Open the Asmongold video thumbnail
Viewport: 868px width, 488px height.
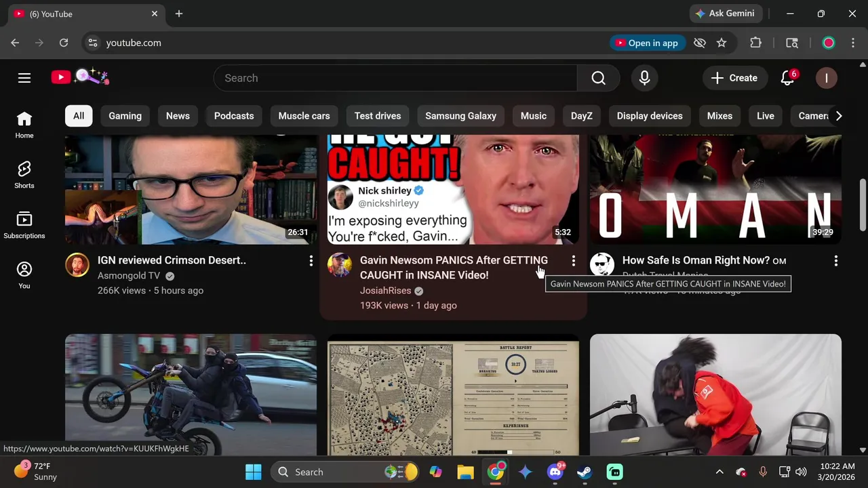tap(191, 190)
